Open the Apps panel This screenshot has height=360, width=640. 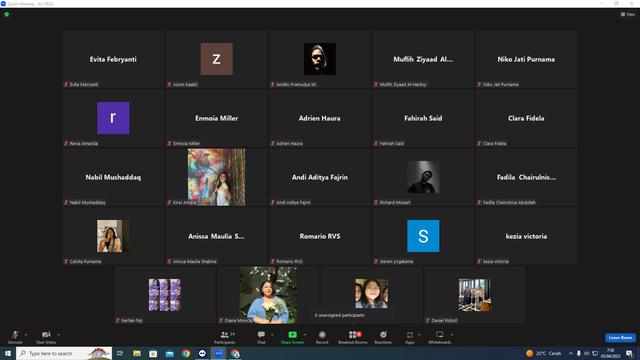pos(410,337)
